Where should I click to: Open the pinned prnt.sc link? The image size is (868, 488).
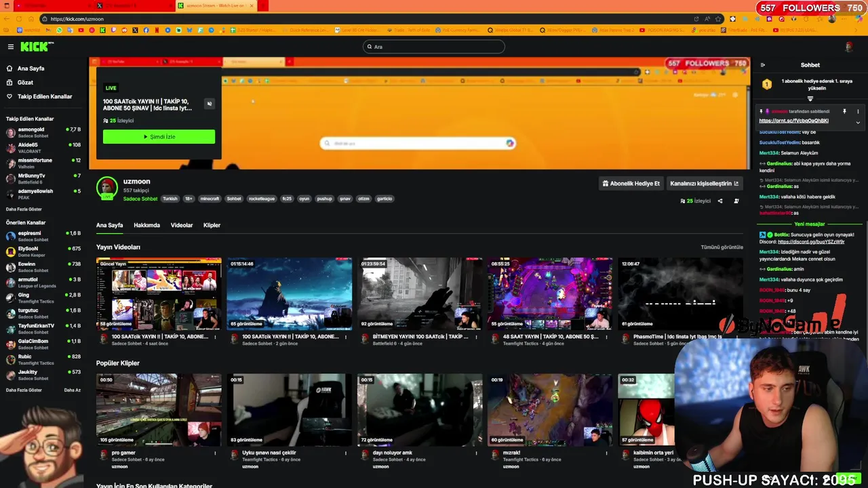click(793, 121)
